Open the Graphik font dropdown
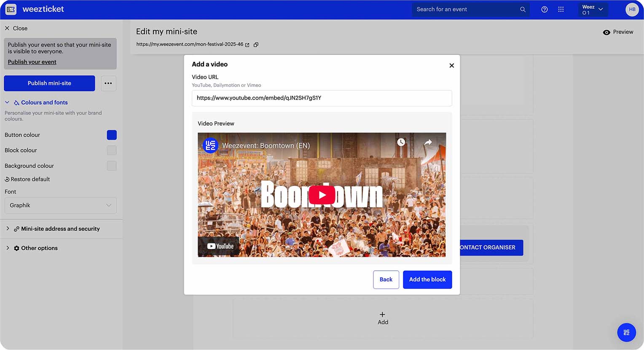644x350 pixels. click(60, 205)
